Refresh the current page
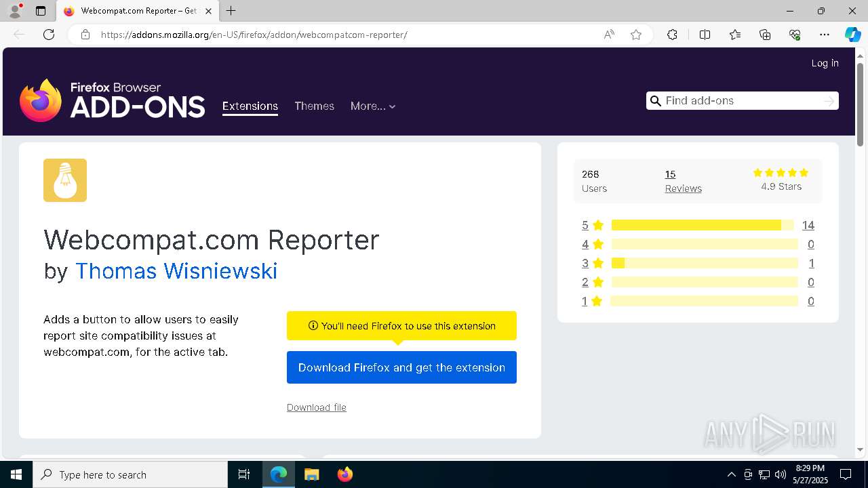 pyautogui.click(x=49, y=35)
